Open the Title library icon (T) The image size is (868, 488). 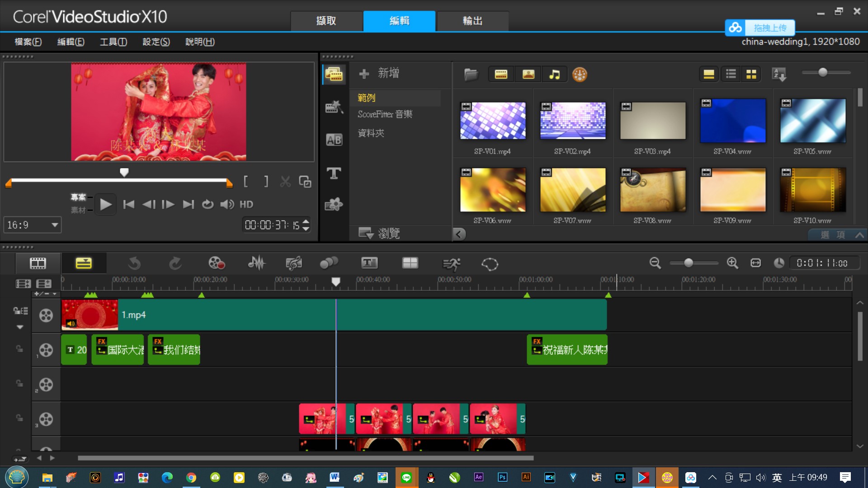pyautogui.click(x=334, y=173)
